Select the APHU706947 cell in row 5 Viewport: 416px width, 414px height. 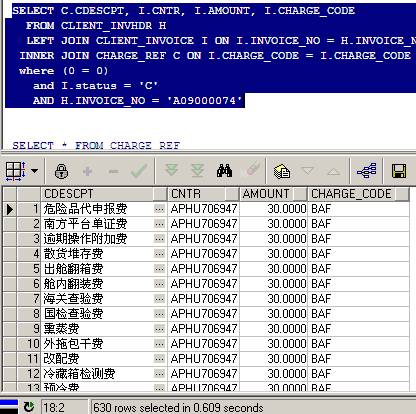pos(203,269)
